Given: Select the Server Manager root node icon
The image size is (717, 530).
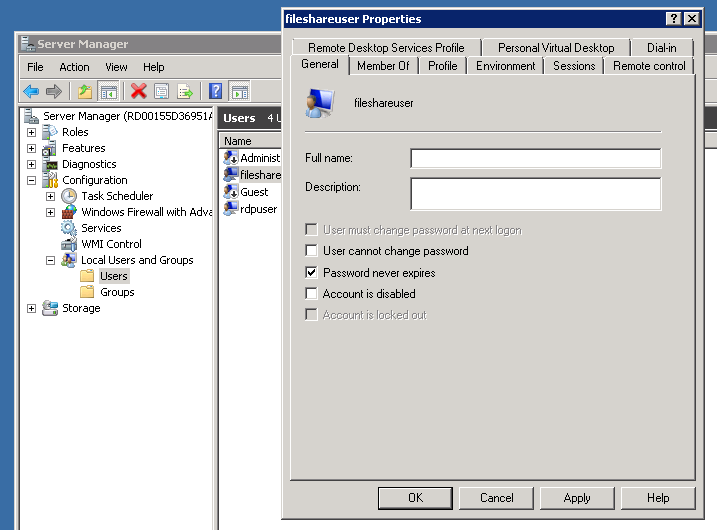Looking at the screenshot, I should pos(31,116).
